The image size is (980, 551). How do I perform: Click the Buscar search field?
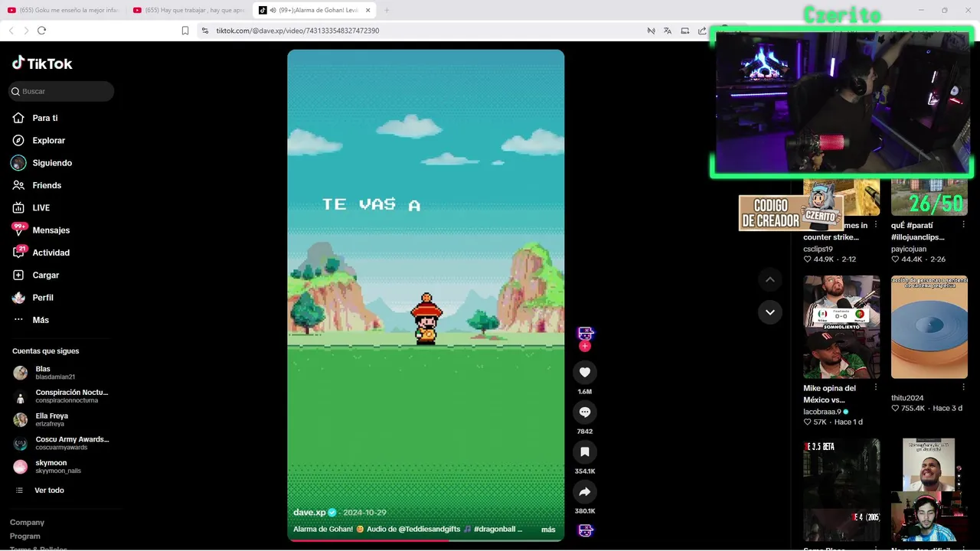(61, 91)
